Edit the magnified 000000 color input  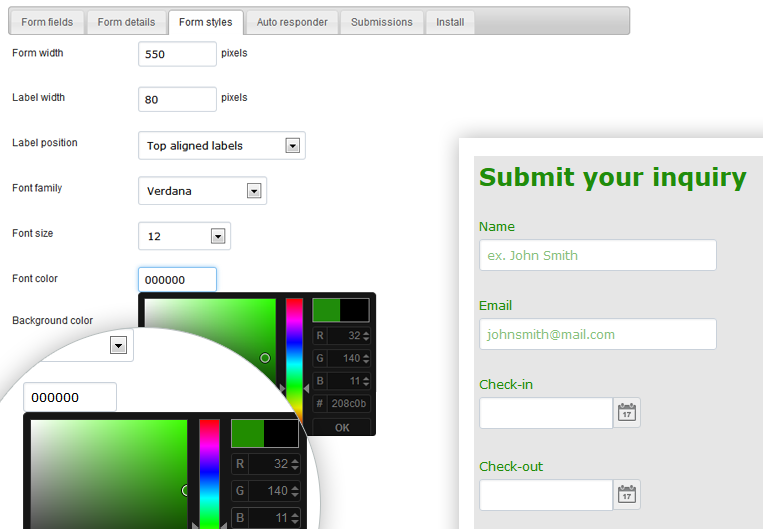[70, 397]
